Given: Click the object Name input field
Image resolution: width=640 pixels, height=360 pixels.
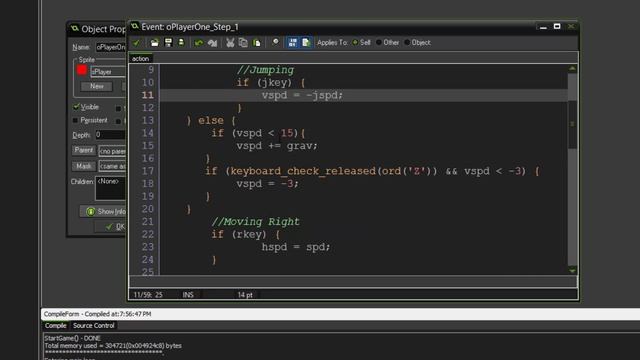Looking at the screenshot, I should [111, 47].
